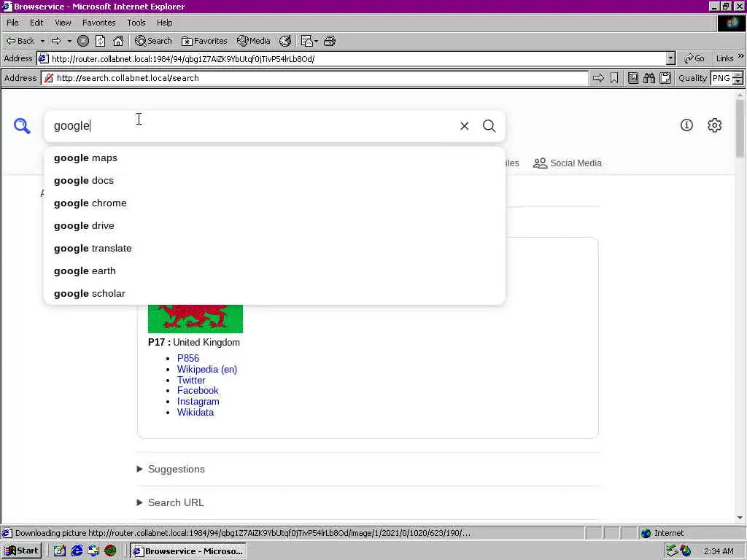Open the Edit menu
This screenshot has width=747, height=560.
36,23
